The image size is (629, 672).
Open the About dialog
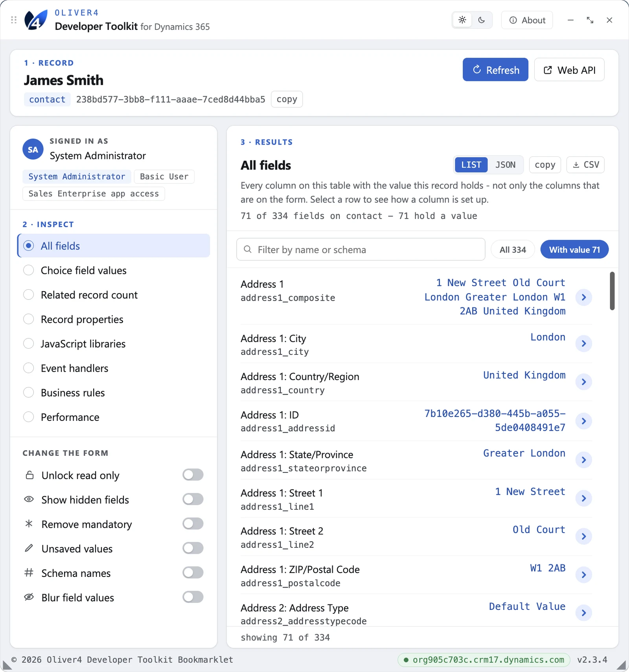527,20
